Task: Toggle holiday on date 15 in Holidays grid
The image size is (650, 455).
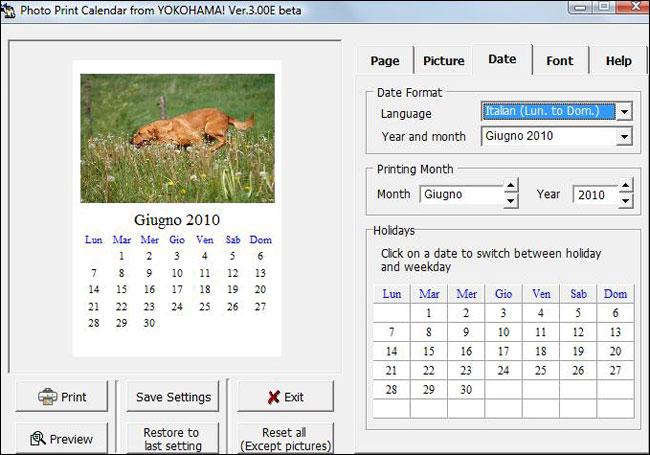Action: coord(428,351)
